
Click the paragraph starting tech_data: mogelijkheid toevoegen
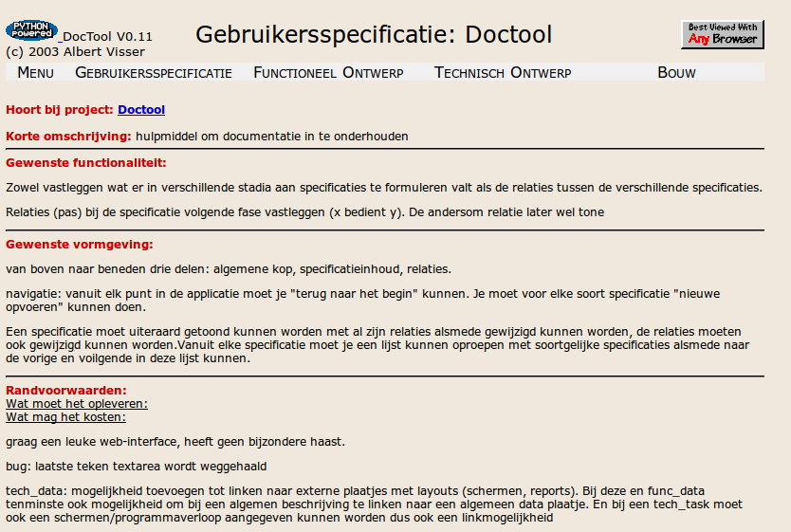(x=374, y=504)
